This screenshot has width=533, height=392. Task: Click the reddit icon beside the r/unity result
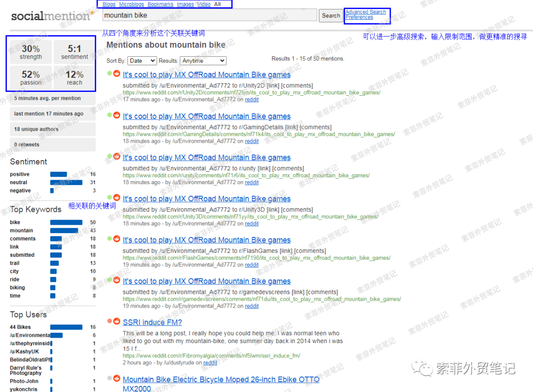coord(116,157)
